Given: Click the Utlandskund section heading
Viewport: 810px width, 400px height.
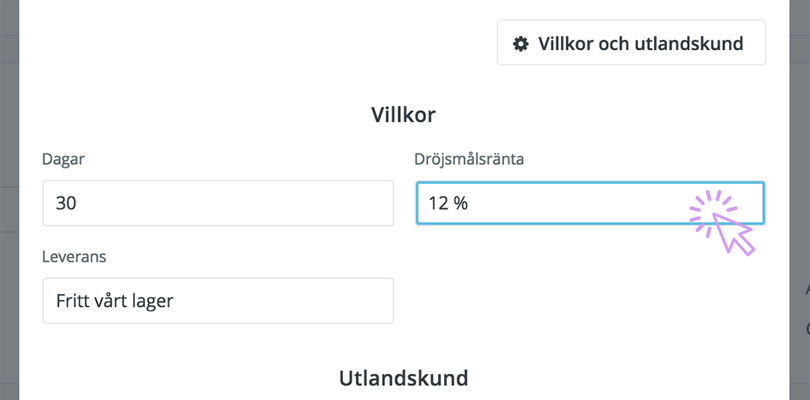Looking at the screenshot, I should [403, 378].
